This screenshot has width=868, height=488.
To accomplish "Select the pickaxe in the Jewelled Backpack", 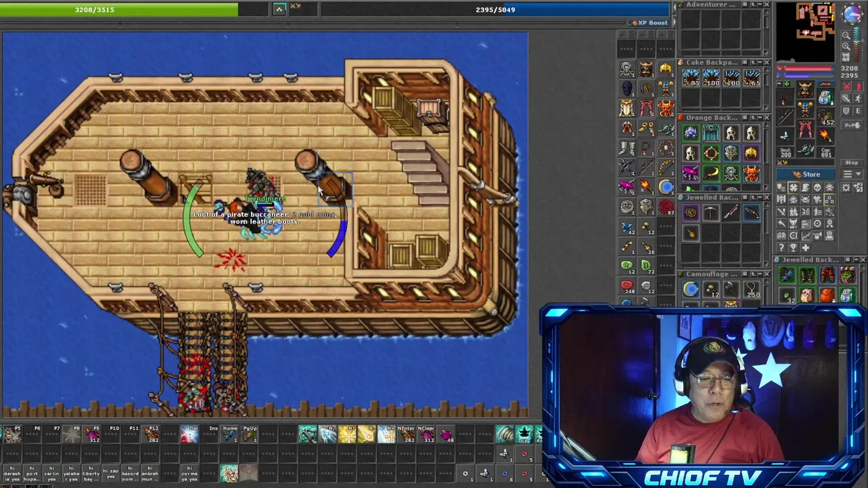I will coord(710,213).
